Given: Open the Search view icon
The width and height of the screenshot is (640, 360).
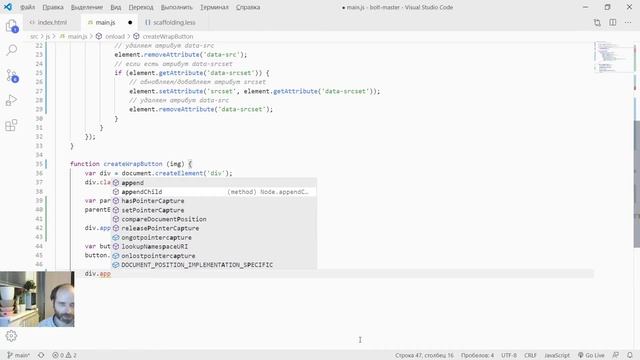Looking at the screenshot, I should point(11,50).
